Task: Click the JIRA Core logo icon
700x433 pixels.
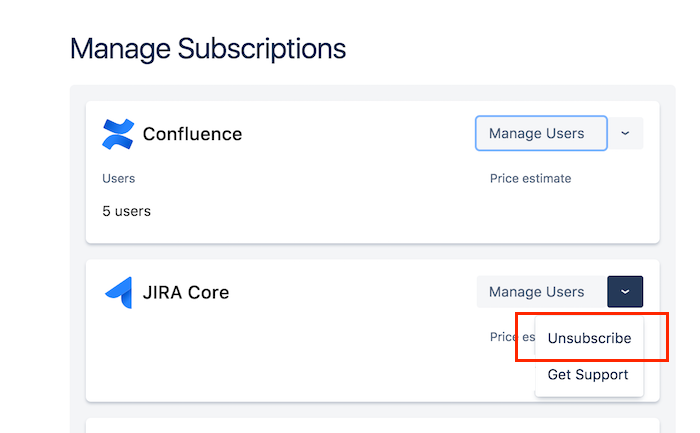Action: point(118,292)
